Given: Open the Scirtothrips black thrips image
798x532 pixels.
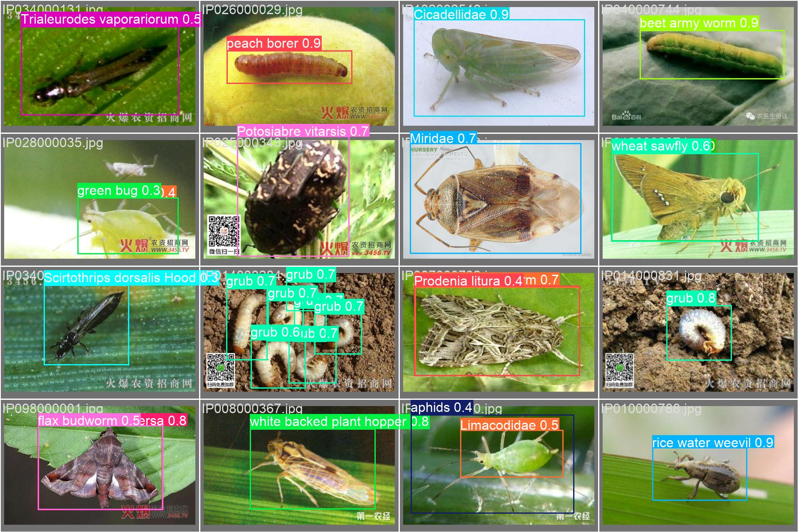Looking at the screenshot, I should (100, 332).
